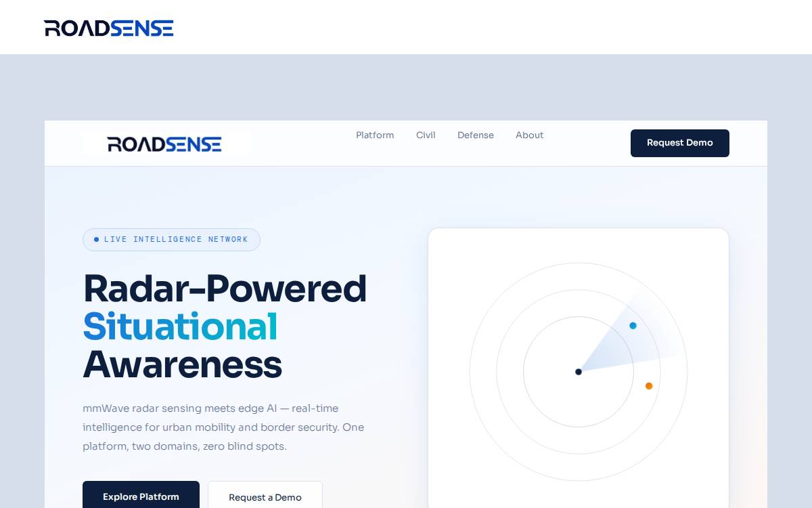This screenshot has width=812, height=508.
Task: Click the Explore Platform button
Action: (141, 496)
